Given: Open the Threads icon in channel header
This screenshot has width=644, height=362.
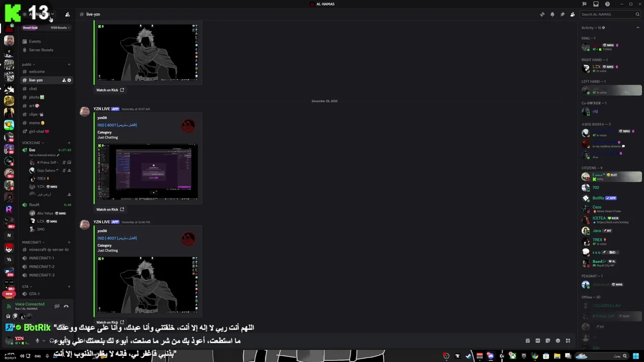Looking at the screenshot, I should pyautogui.click(x=542, y=14).
